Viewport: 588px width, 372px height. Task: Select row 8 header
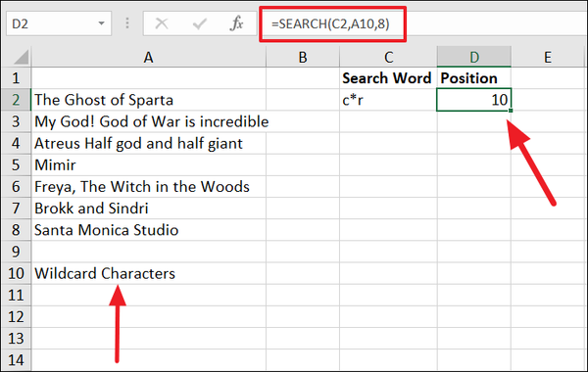point(17,230)
